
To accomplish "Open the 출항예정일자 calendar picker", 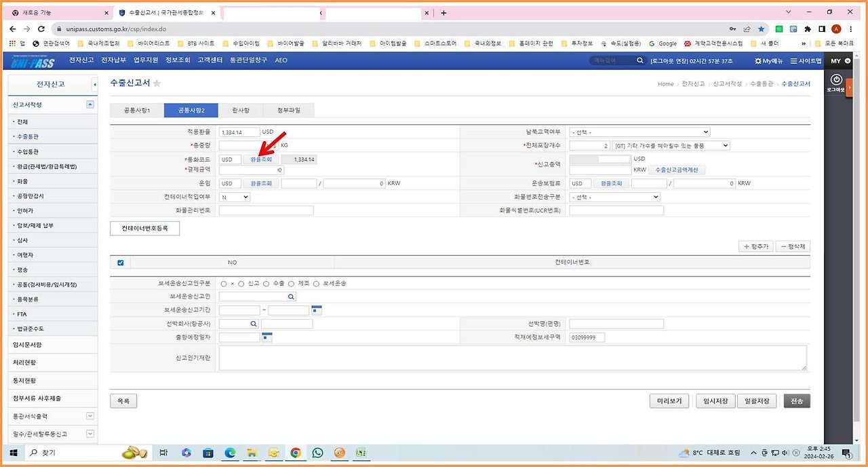I will click(x=267, y=337).
